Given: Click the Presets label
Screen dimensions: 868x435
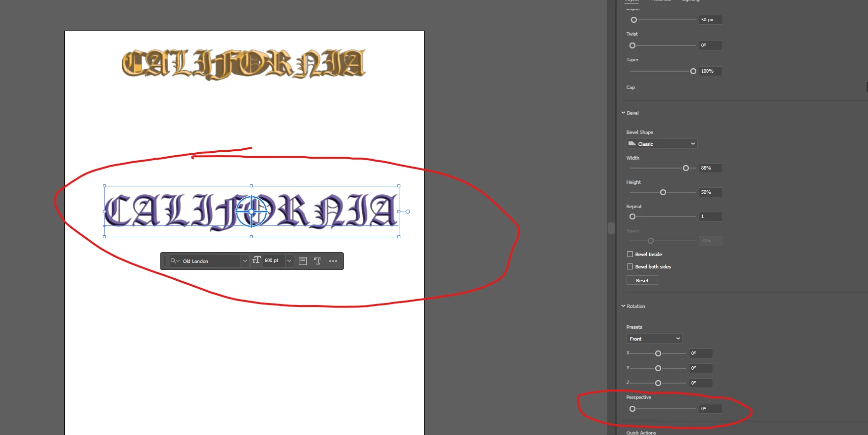Looking at the screenshot, I should [634, 327].
